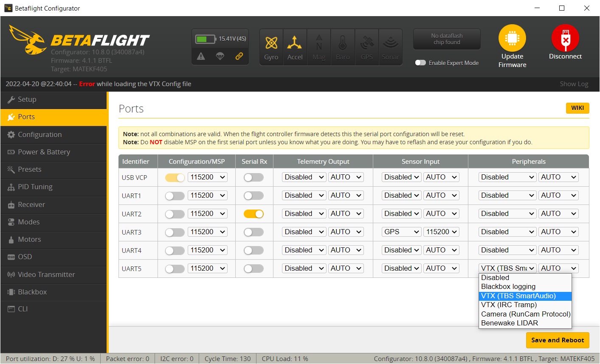Toggle USB VCP MSP switch
600x364 pixels.
175,177
